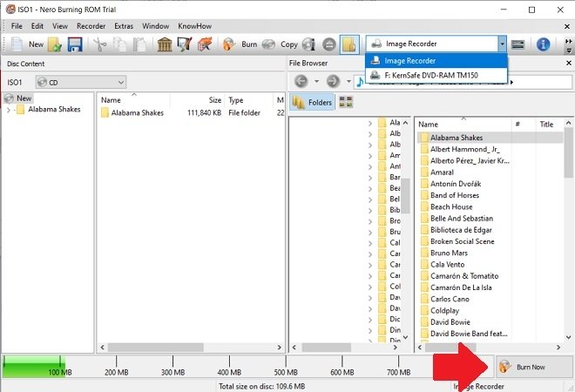Open the KnowHow menu
The image size is (575, 392).
pyautogui.click(x=195, y=26)
